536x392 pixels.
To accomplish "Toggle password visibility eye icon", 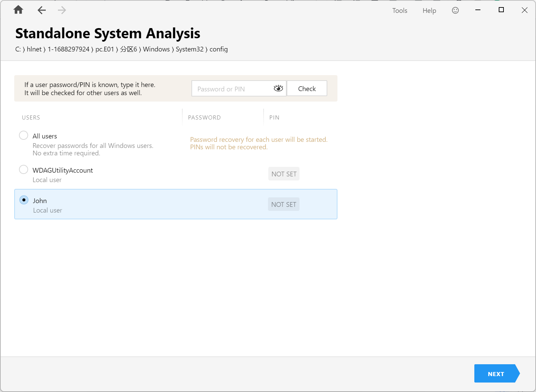I will [278, 88].
